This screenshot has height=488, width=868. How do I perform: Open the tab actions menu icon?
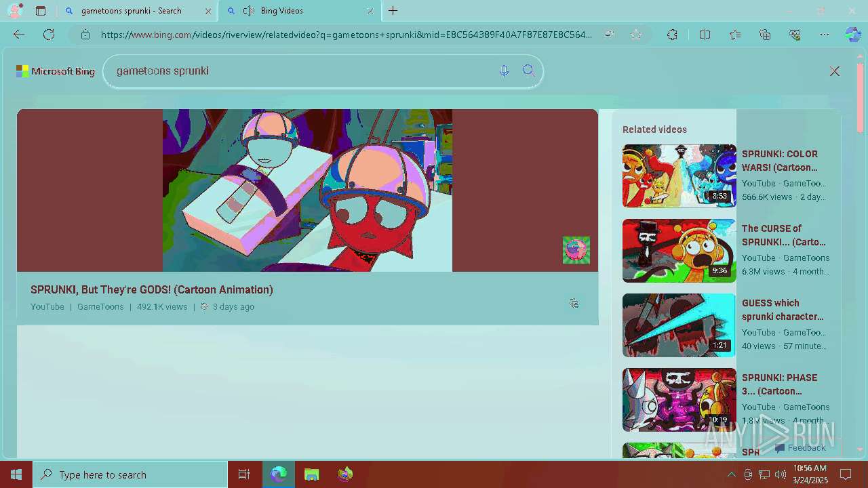(x=41, y=11)
